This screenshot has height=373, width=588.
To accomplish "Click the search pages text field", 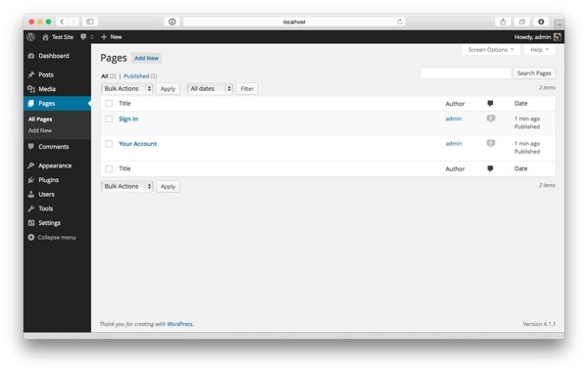I will click(465, 73).
